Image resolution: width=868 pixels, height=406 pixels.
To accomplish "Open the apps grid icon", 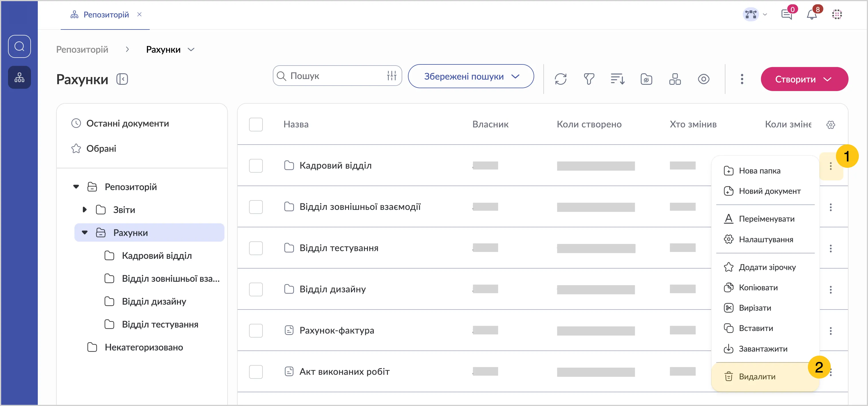I will point(837,15).
